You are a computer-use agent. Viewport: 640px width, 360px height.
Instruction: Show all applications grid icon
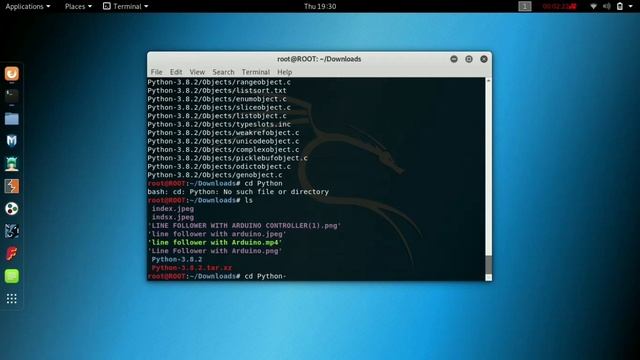(11, 299)
